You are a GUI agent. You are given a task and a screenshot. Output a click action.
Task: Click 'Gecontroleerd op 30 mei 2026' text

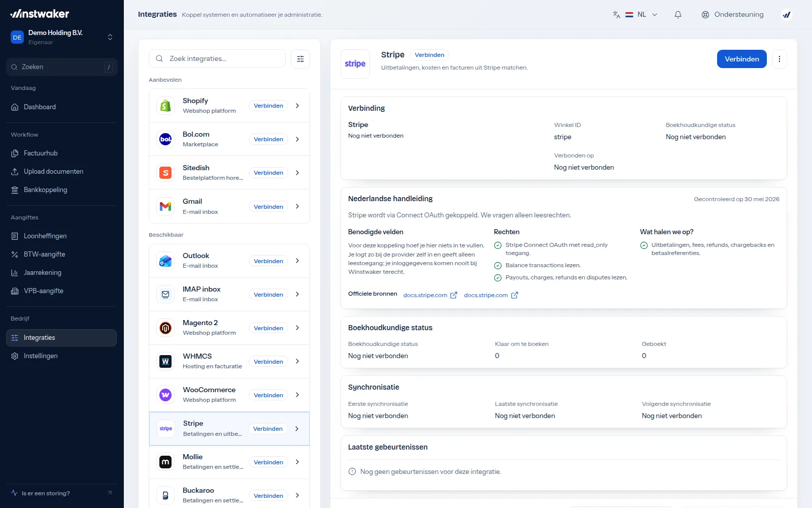pos(736,199)
